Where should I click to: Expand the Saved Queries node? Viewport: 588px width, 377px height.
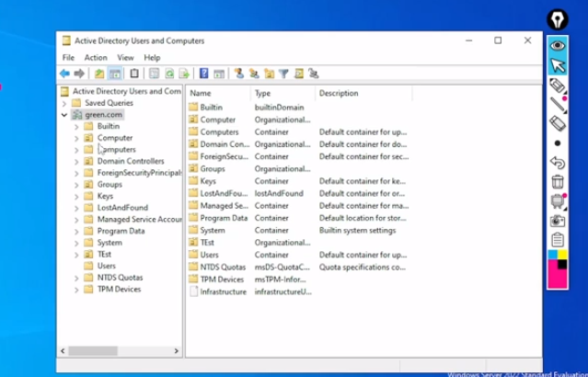tap(64, 103)
